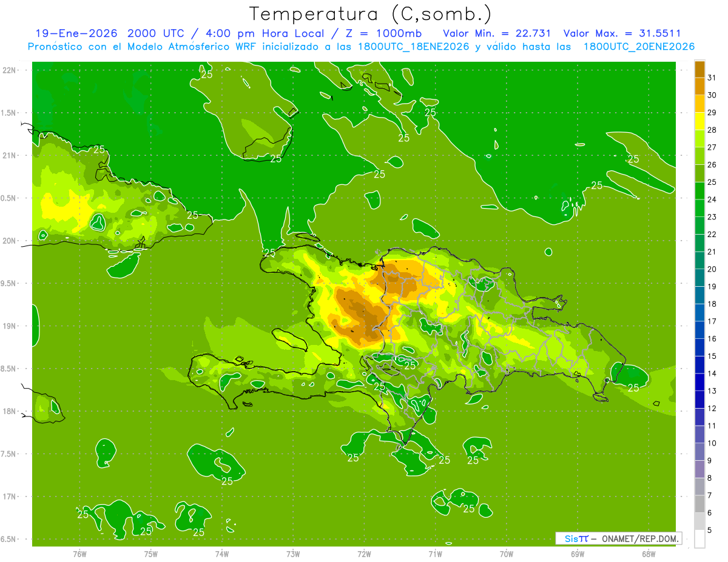The image size is (728, 562).
Task: Click the title "Temperatura (C,somb.)"
Action: pos(370,14)
